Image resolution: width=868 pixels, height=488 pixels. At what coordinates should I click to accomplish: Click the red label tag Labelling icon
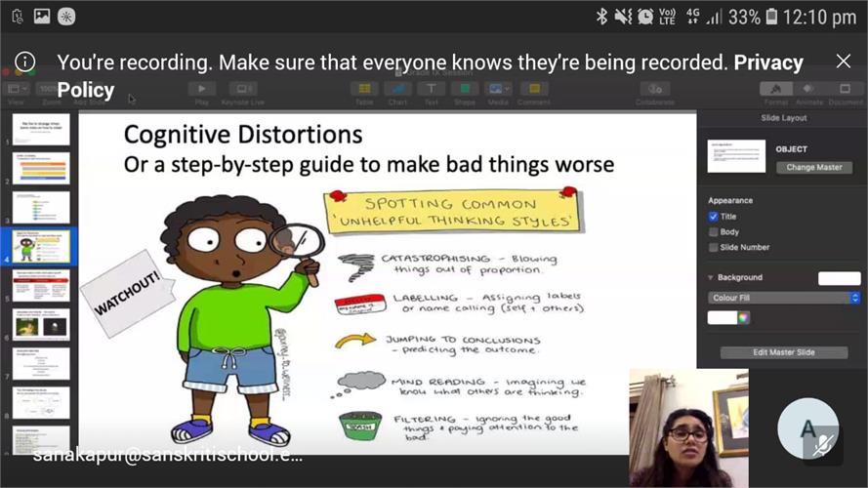[x=360, y=305]
